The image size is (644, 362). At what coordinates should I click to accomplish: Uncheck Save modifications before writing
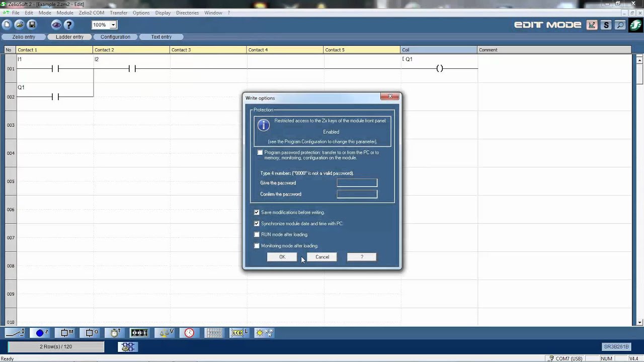click(x=257, y=212)
